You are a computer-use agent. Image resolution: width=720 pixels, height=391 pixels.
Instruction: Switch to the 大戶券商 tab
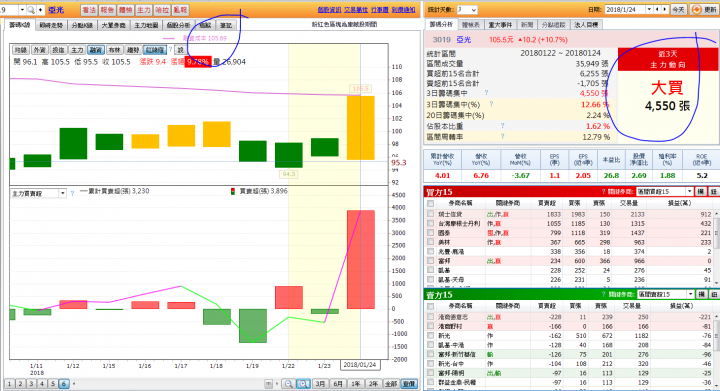coord(113,25)
